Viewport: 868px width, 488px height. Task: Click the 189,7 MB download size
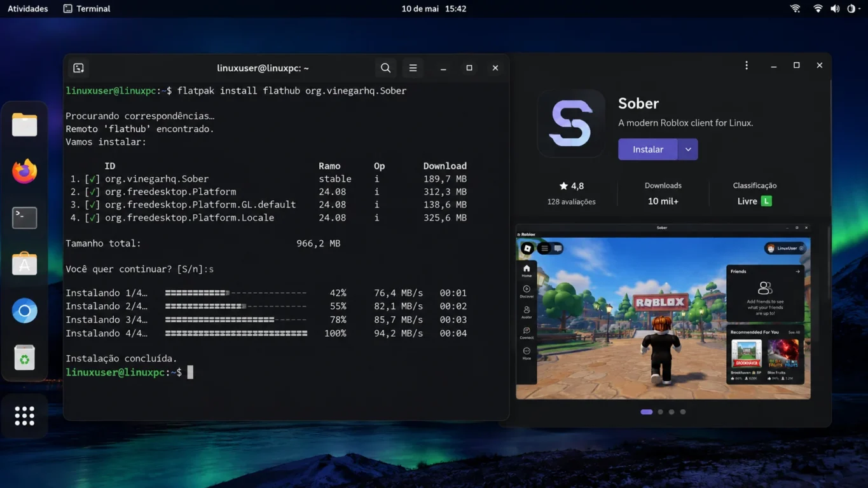point(445,179)
